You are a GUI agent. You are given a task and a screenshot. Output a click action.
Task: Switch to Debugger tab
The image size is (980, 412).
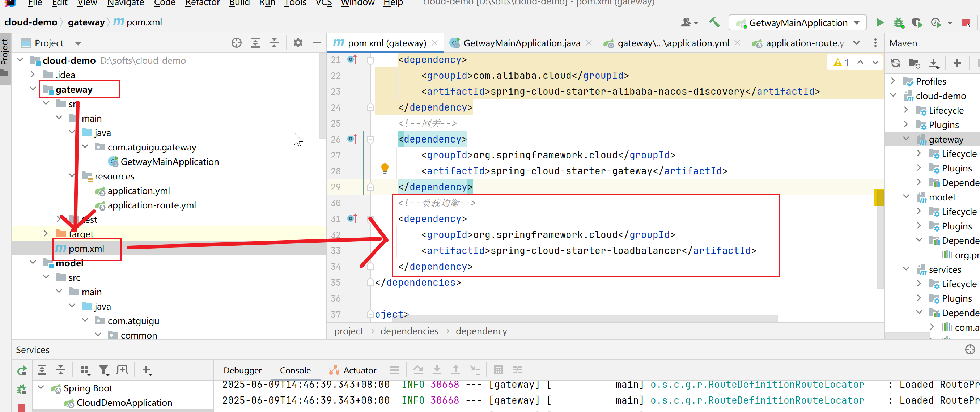[x=242, y=370]
